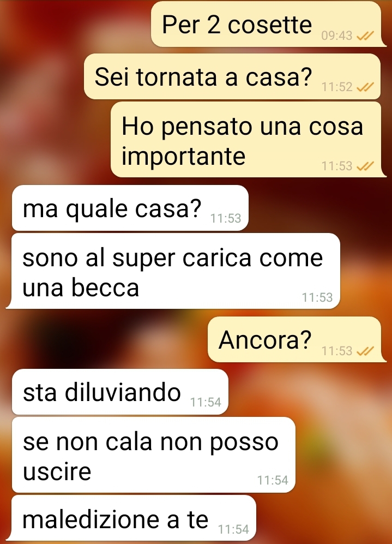Click the checkmarks beside 'Ancora?' message
Image resolution: width=392 pixels, height=544 pixels.
point(365,351)
